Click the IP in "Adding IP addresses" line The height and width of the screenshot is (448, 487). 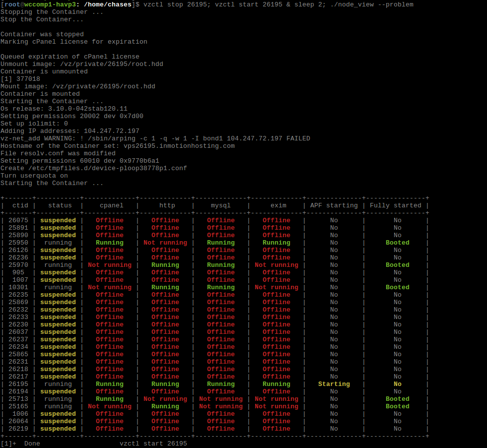(111, 131)
